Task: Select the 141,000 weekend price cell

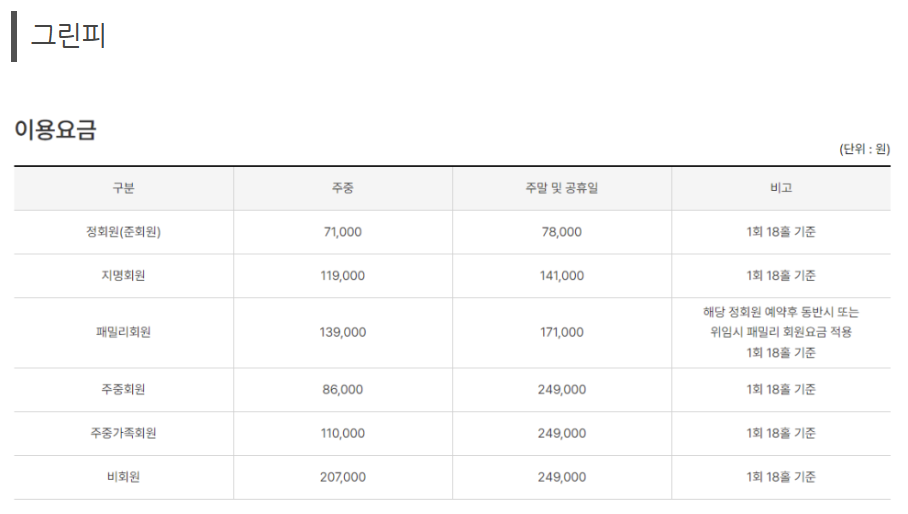Action: [562, 276]
